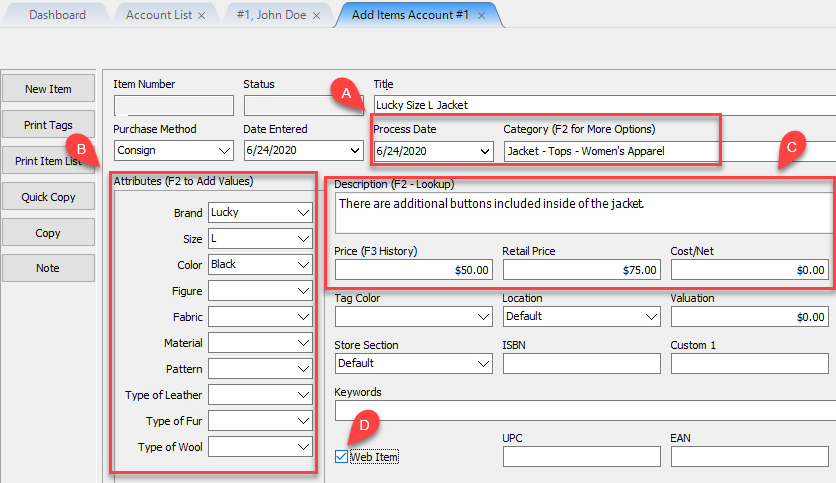
Task: Close the Account List tab
Action: click(202, 16)
